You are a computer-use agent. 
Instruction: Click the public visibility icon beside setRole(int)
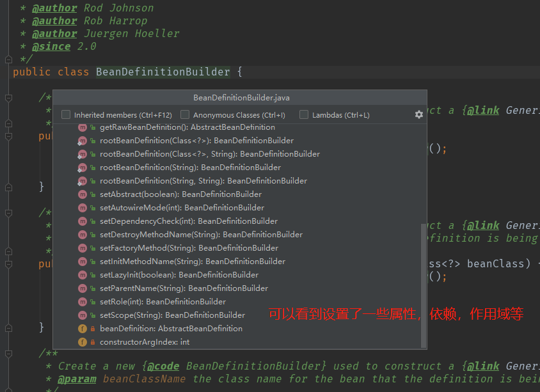93,302
